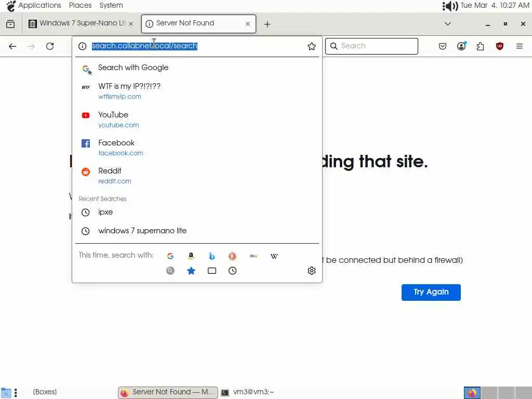The height and width of the screenshot is (399, 532).
Task: Click the clock showing Tue Mar 4
Action: point(495,5)
